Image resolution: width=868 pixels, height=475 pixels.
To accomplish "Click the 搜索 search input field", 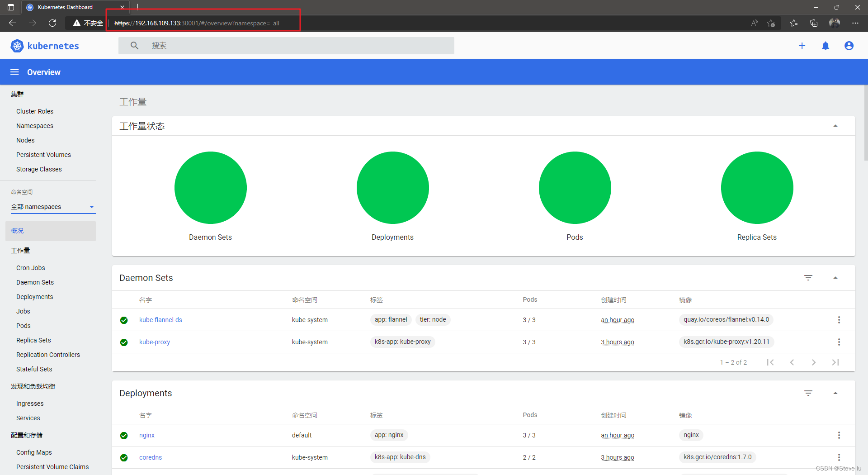I will (x=286, y=46).
